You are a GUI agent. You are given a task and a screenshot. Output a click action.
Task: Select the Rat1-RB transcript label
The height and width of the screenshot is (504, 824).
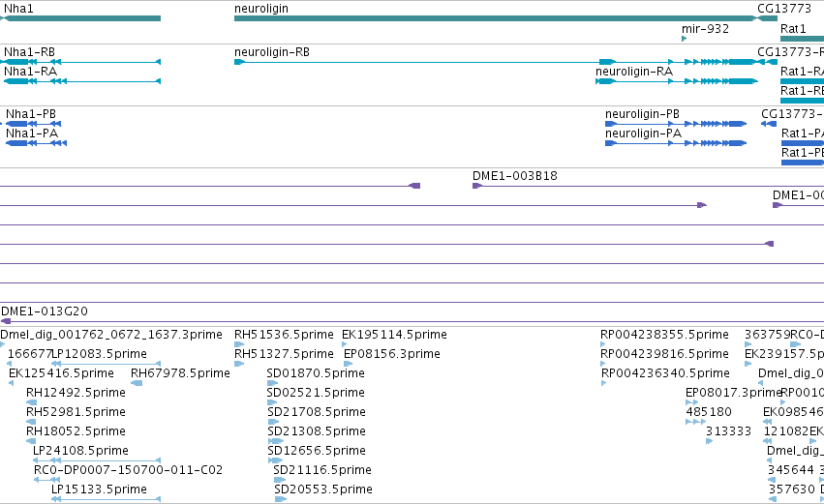802,90
